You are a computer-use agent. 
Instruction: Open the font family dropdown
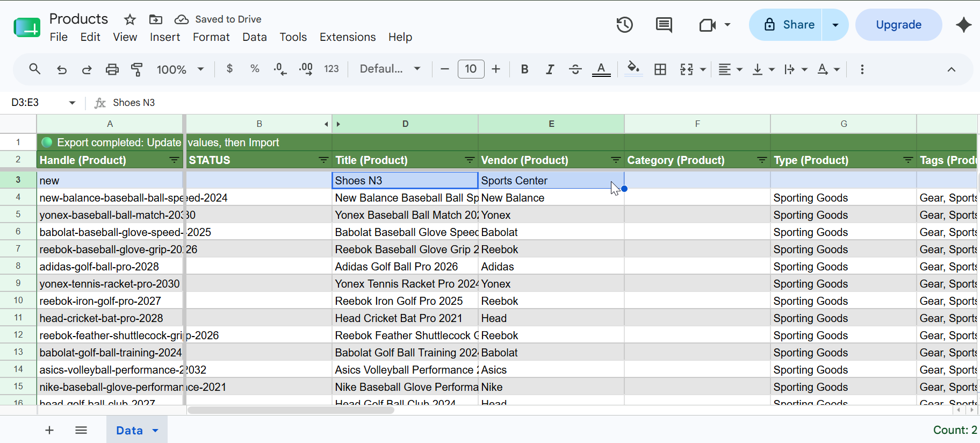[390, 69]
